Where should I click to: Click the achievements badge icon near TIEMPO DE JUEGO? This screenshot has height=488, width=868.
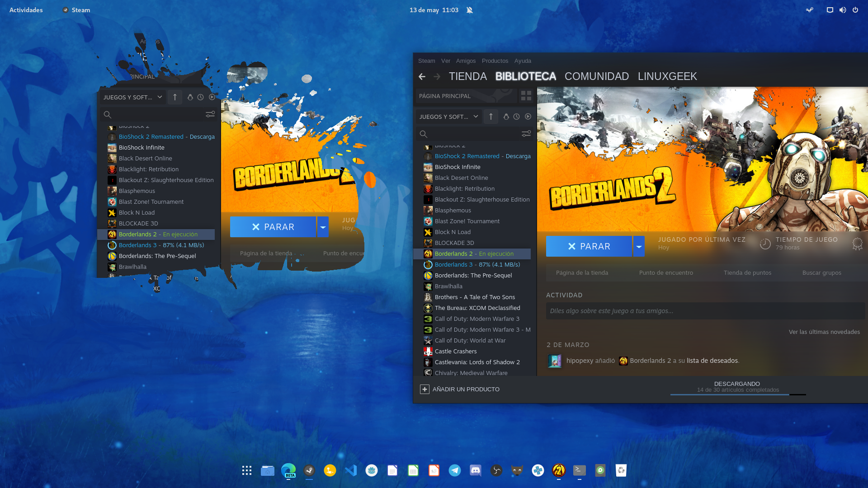point(857,244)
